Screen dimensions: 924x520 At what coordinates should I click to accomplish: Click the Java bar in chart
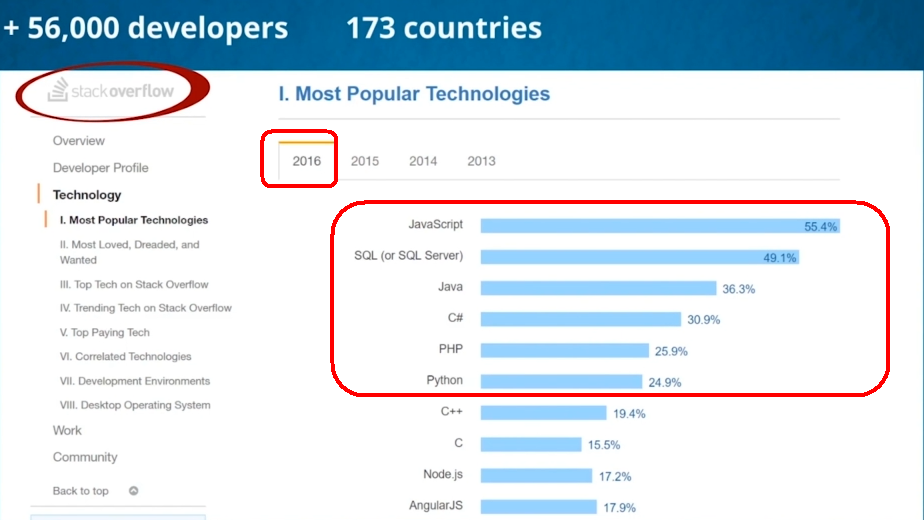(x=598, y=288)
